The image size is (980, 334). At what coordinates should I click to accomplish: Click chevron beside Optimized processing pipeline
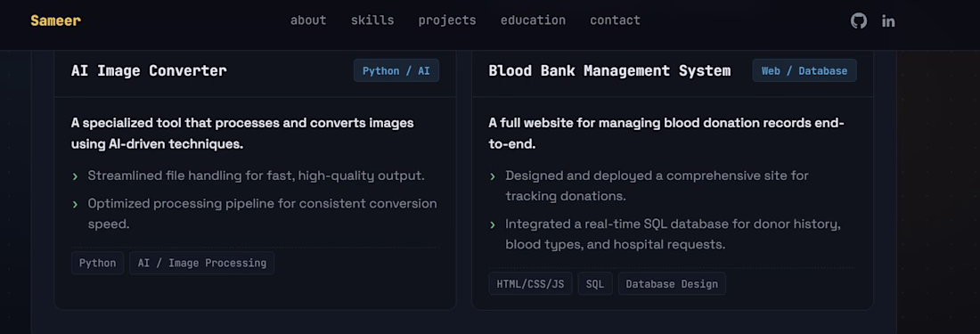pos(75,204)
